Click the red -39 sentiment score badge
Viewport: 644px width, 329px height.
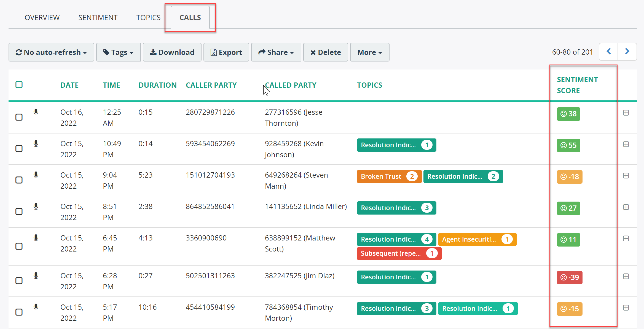pos(570,277)
